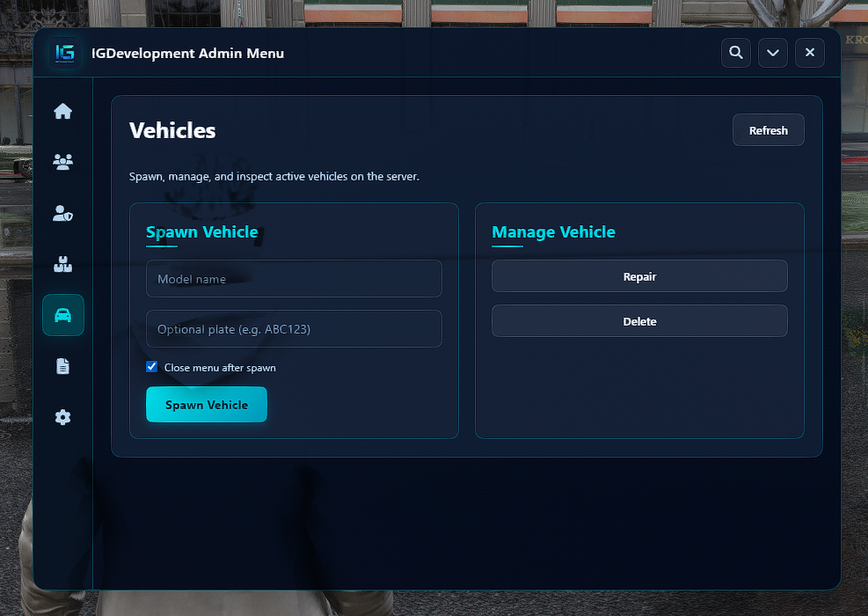Click the IG logo in the header
The height and width of the screenshot is (616, 868).
(65, 53)
